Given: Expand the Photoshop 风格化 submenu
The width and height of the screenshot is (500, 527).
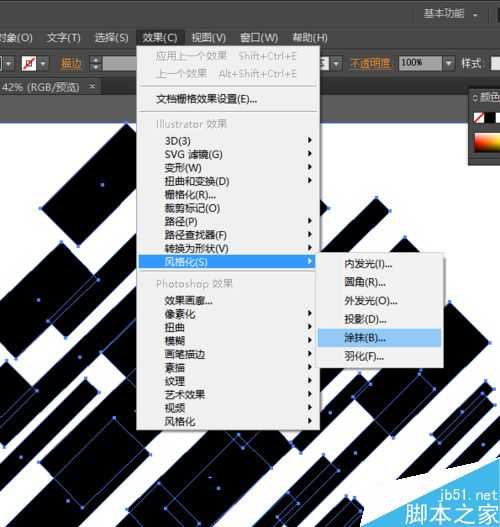Looking at the screenshot, I should point(228,421).
